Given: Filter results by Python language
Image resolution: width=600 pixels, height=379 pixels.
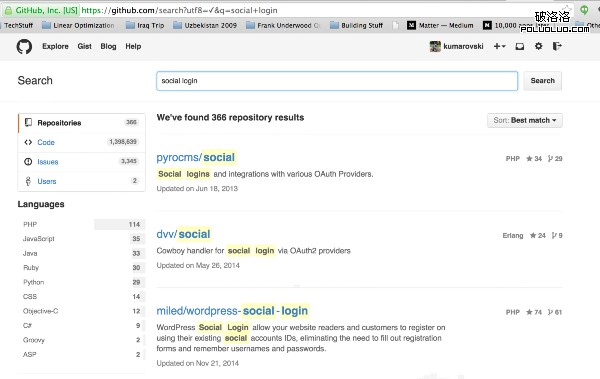Looking at the screenshot, I should 82,282.
